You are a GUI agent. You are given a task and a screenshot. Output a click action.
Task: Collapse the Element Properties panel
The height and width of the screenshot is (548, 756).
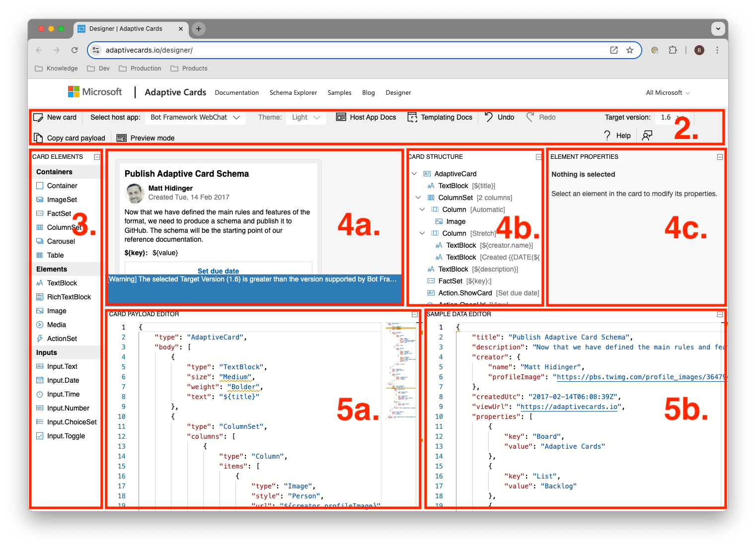[720, 157]
